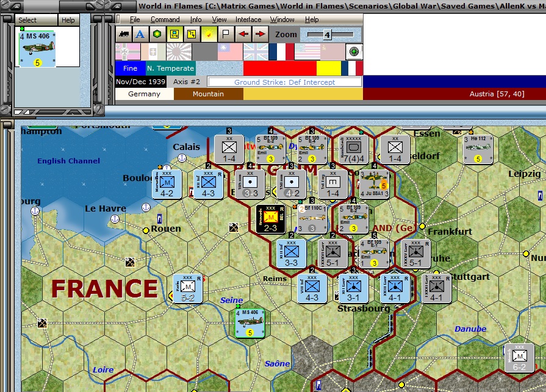Select the Ju 88A1 bomber counter

[x=374, y=184]
